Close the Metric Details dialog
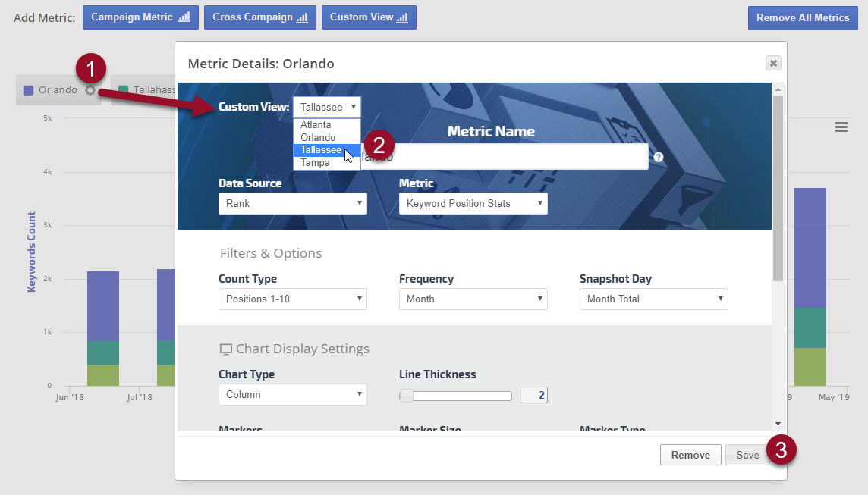This screenshot has width=868, height=495. pos(772,64)
